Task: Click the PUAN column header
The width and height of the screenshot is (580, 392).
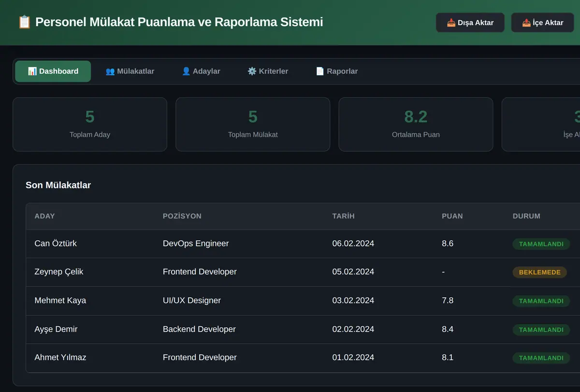Action: click(452, 216)
